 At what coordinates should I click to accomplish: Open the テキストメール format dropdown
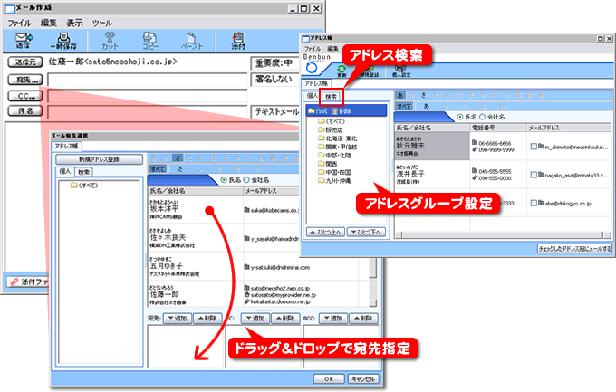coord(276,112)
